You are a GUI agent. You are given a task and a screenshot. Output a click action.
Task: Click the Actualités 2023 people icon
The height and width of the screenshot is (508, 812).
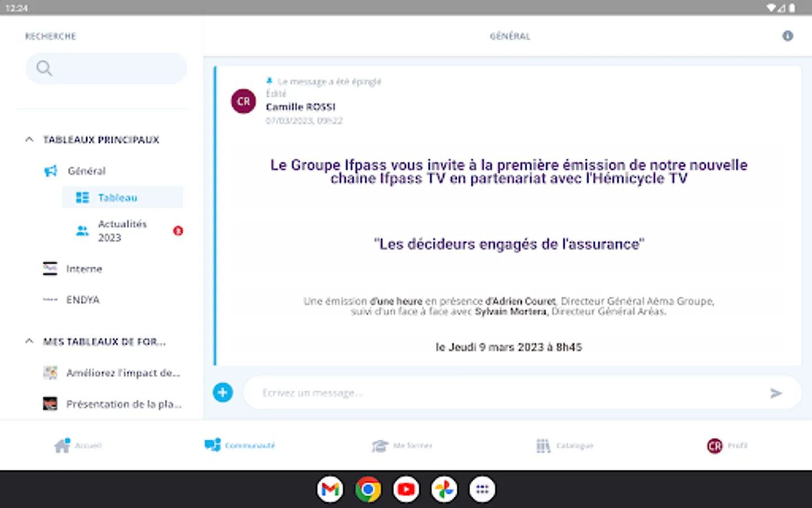pos(82,231)
